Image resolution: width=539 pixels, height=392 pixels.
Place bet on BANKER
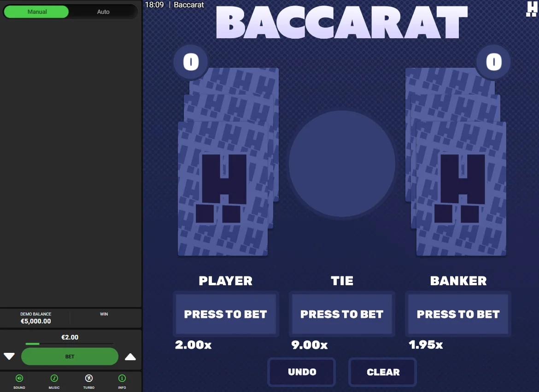point(458,314)
